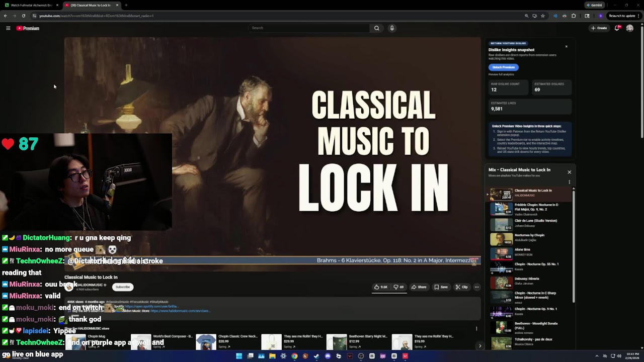644x362 pixels.
Task: Open Mix playlist three-dot options
Action: click(570, 182)
